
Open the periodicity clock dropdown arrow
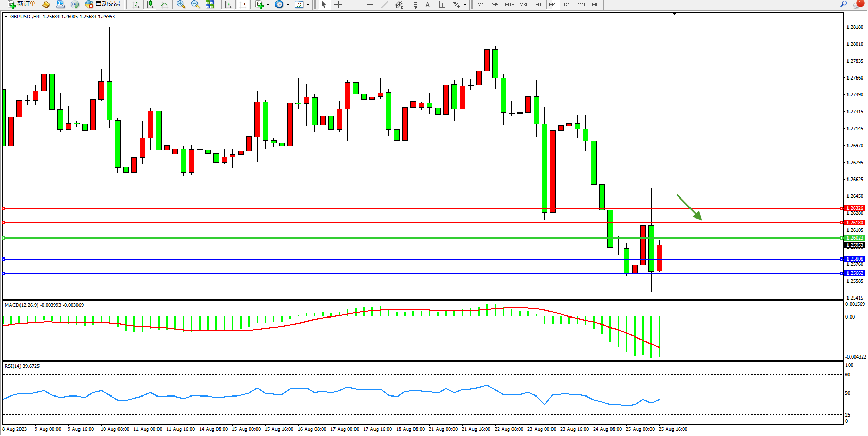point(288,4)
